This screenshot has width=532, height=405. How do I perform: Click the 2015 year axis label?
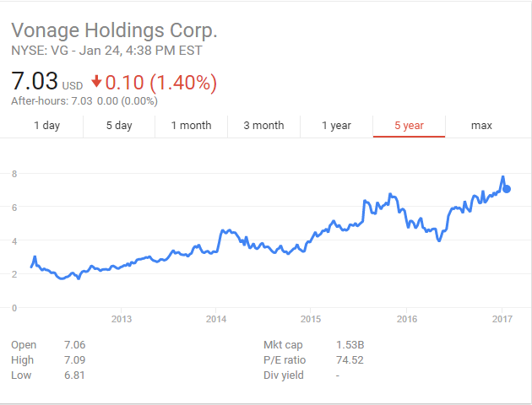[x=311, y=319]
